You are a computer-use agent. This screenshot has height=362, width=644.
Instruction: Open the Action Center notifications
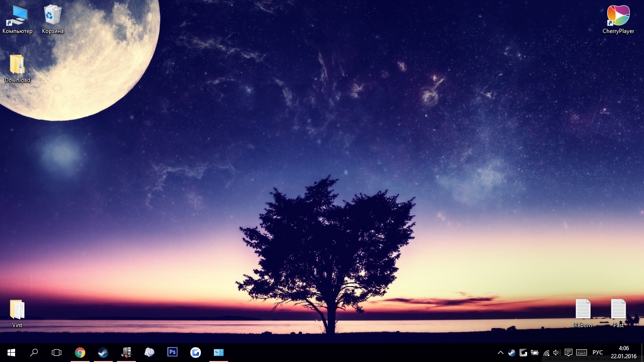coord(569,353)
